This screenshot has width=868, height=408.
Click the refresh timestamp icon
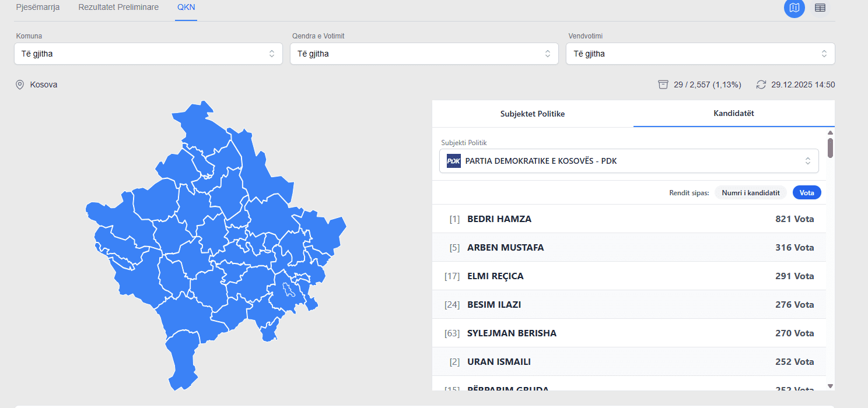761,85
